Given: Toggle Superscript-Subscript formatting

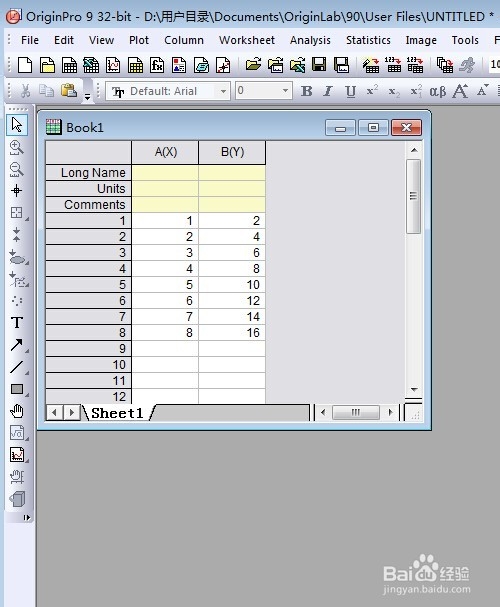Looking at the screenshot, I should (x=416, y=91).
